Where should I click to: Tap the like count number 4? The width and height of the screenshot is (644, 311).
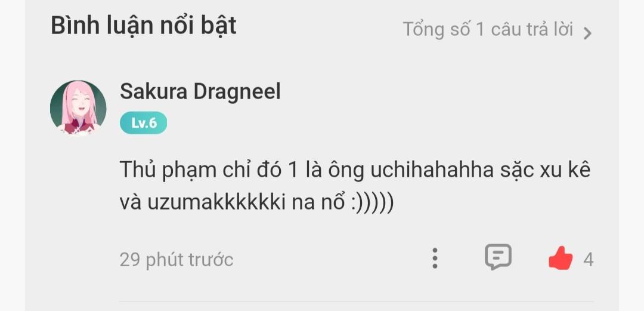588,260
